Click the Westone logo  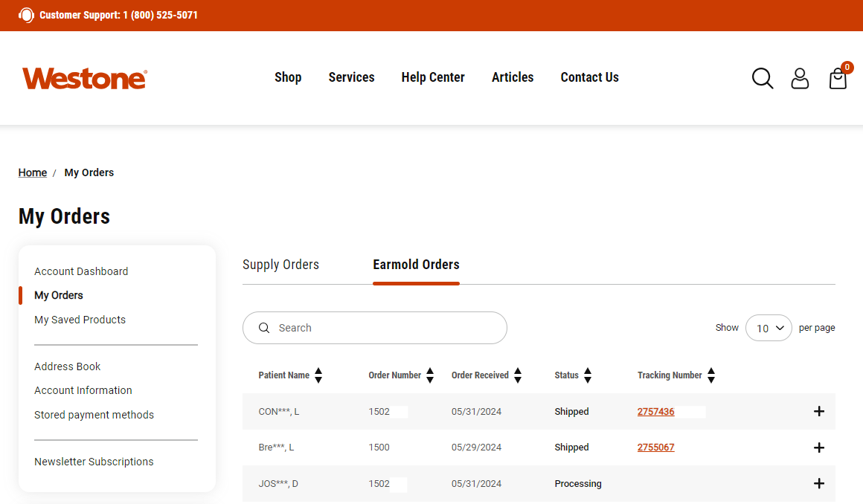pyautogui.click(x=85, y=78)
